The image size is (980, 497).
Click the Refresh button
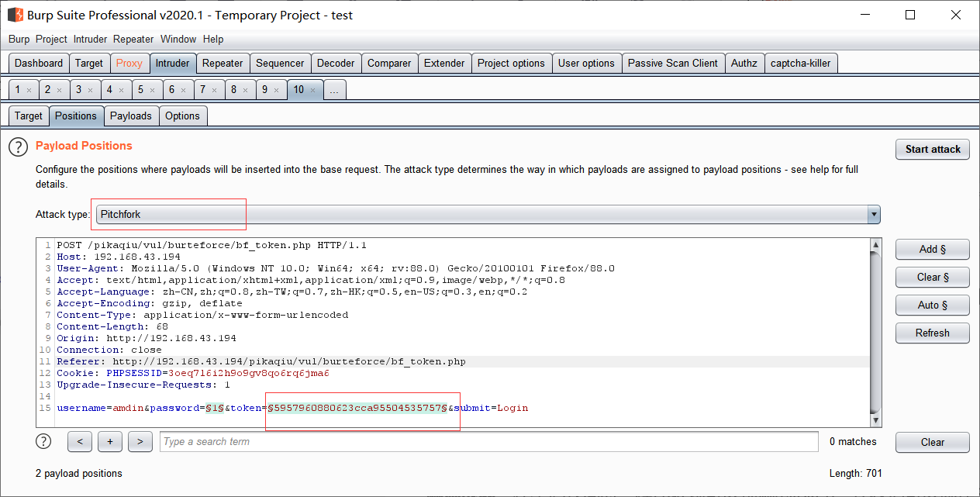(x=933, y=333)
